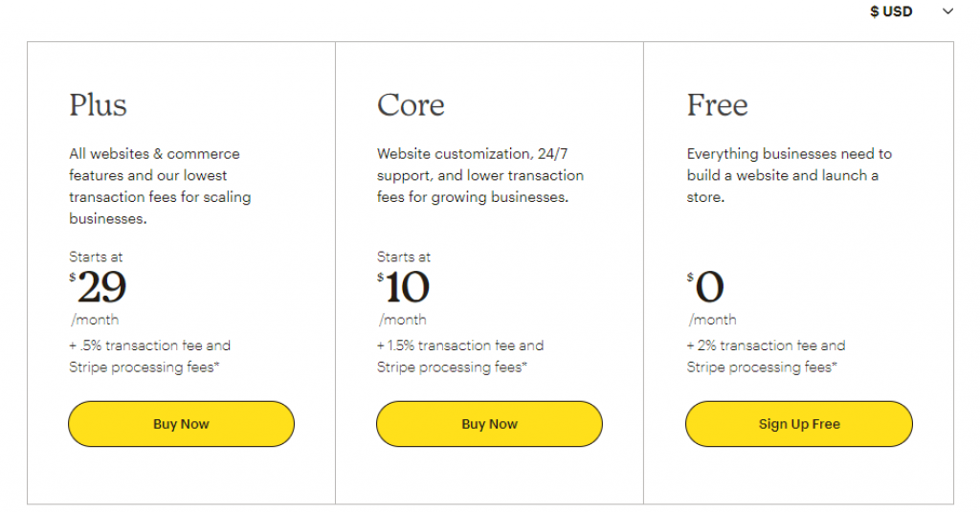
Task: Click the $0 price on Free
Action: [x=707, y=287]
